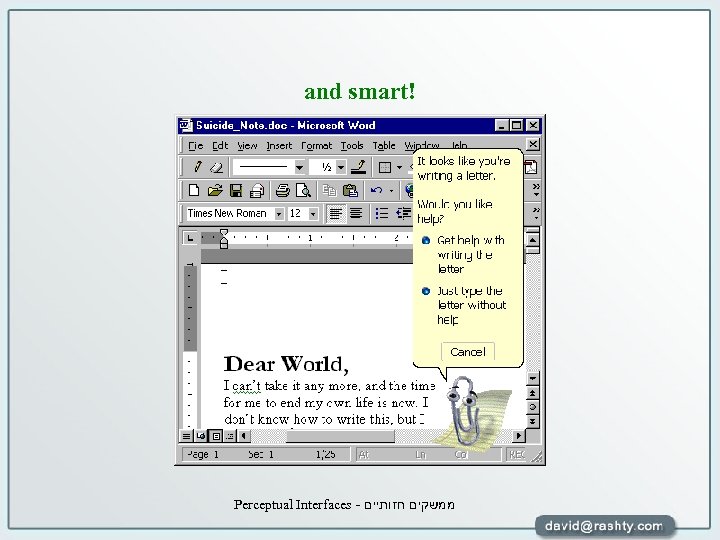The height and width of the screenshot is (540, 720).
Task: Click the david@rashty.com label
Action: point(604,526)
